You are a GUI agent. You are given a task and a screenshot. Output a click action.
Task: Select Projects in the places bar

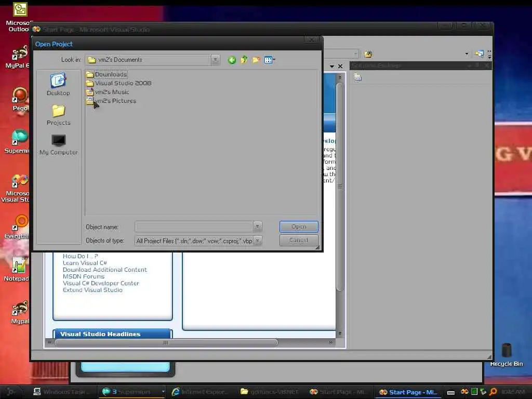58,115
